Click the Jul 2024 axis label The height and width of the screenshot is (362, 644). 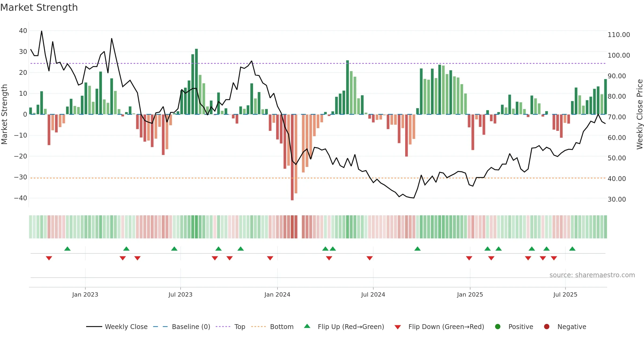[373, 295]
